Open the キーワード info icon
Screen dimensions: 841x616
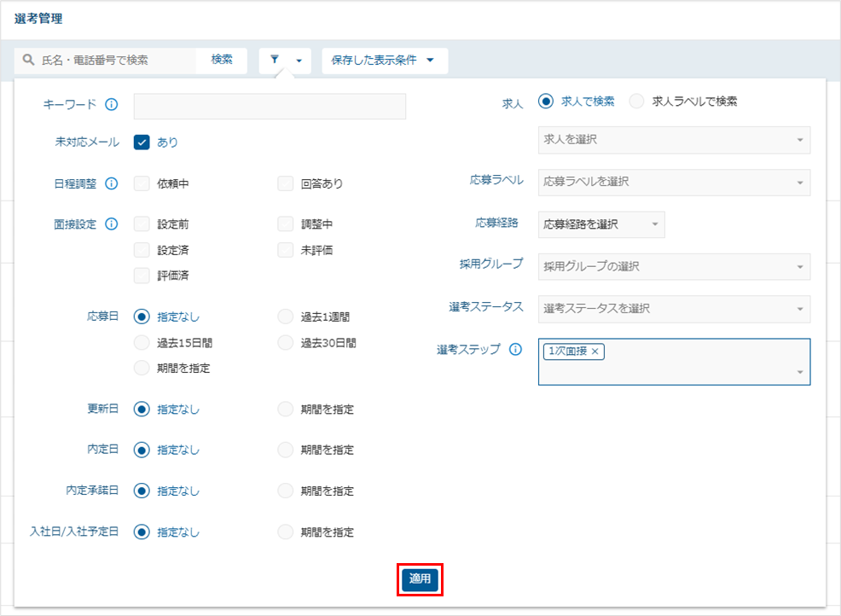pos(111,105)
